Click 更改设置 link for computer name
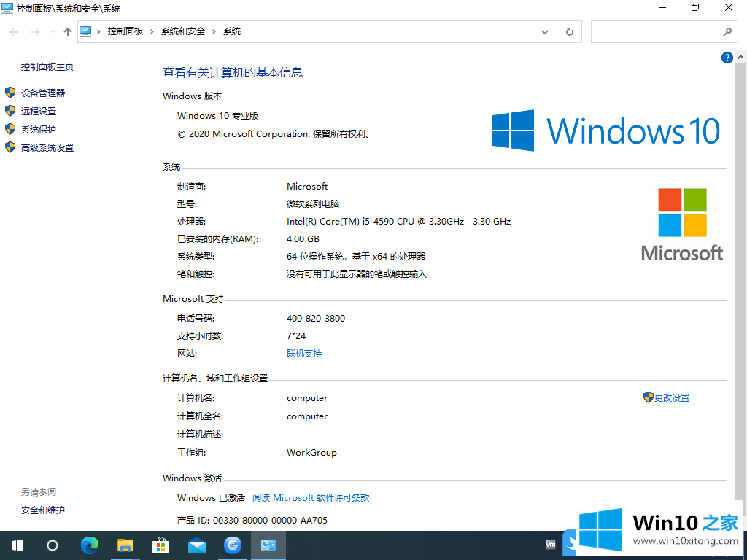747x560 pixels. (672, 397)
